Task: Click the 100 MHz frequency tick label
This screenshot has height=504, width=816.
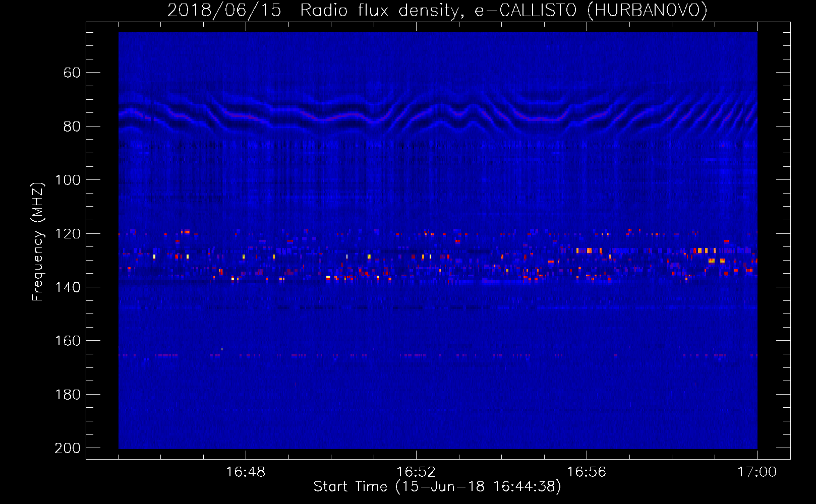Action: coord(68,180)
